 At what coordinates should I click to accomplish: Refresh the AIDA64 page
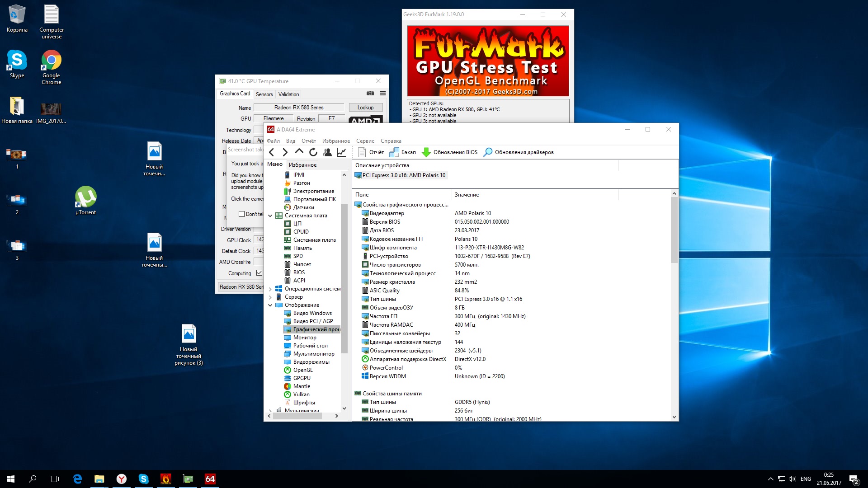tap(313, 152)
